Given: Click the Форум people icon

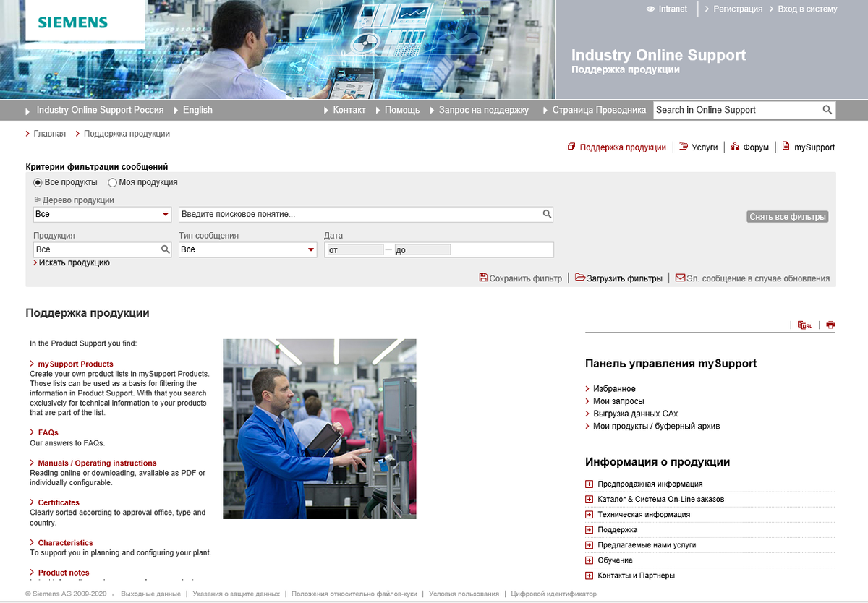Looking at the screenshot, I should pos(736,146).
